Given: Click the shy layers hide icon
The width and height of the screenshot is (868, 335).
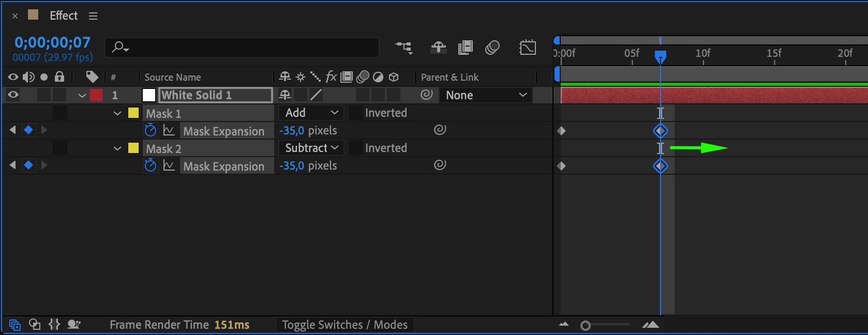Looking at the screenshot, I should 438,48.
